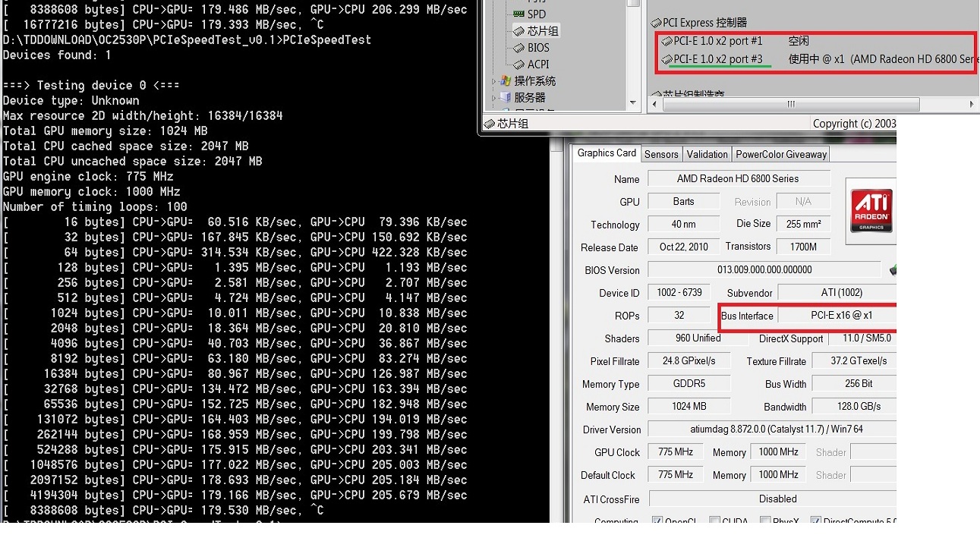
Task: Click the Bus Width field 256 Bit
Action: point(854,383)
